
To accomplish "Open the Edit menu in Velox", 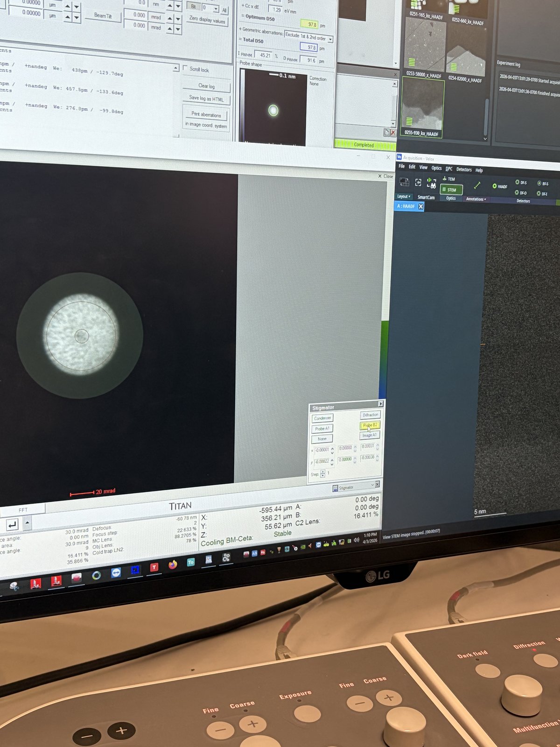I will 412,167.
